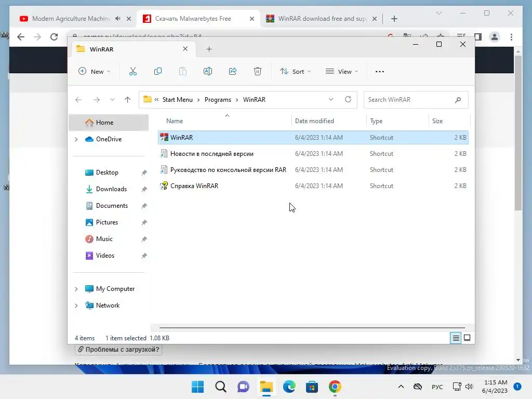Refresh the WinRAR folder view
The width and height of the screenshot is (532, 399).
coord(348,99)
